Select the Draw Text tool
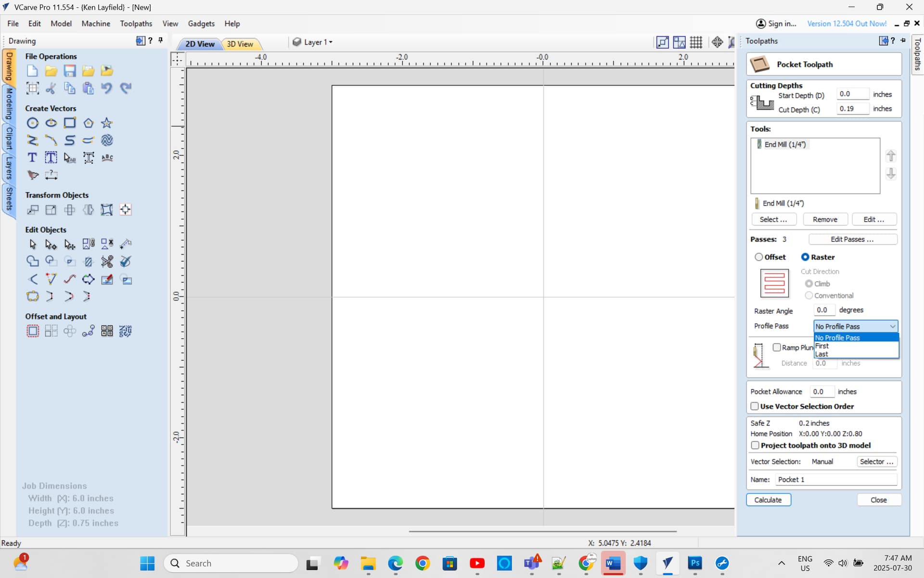 coord(32,158)
